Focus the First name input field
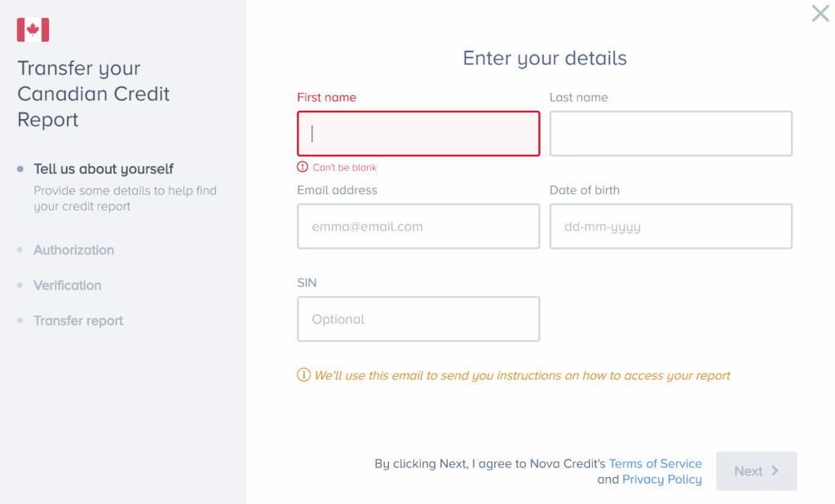 (x=418, y=133)
